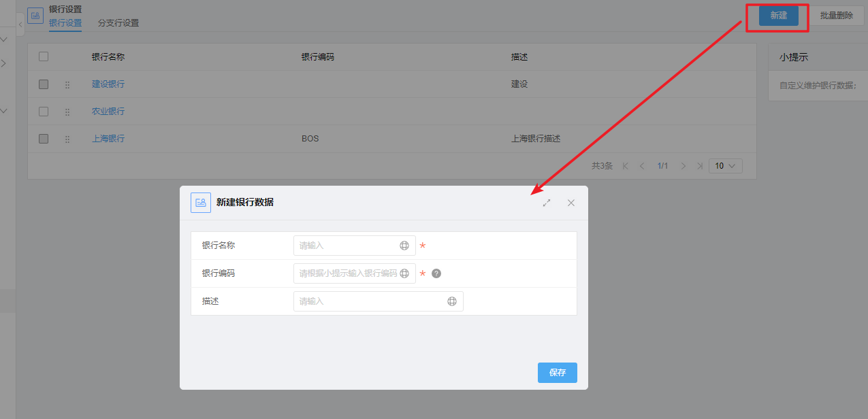Click the 新建 button
Viewport: 868px width, 419px height.
pos(779,15)
